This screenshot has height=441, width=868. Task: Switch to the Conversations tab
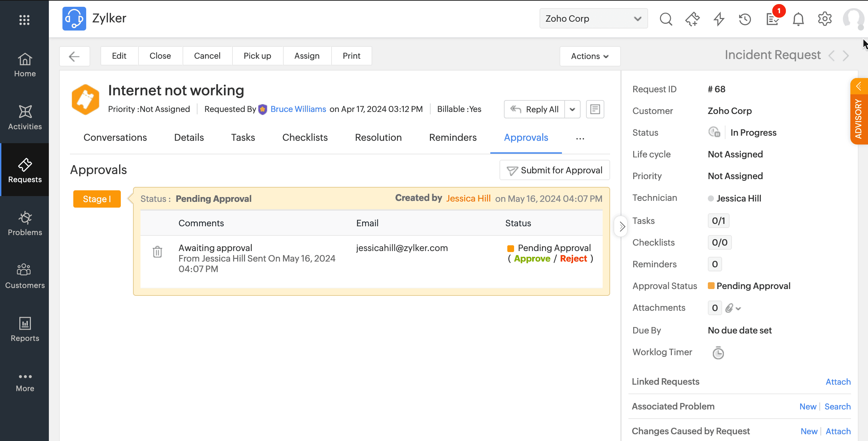pos(115,137)
